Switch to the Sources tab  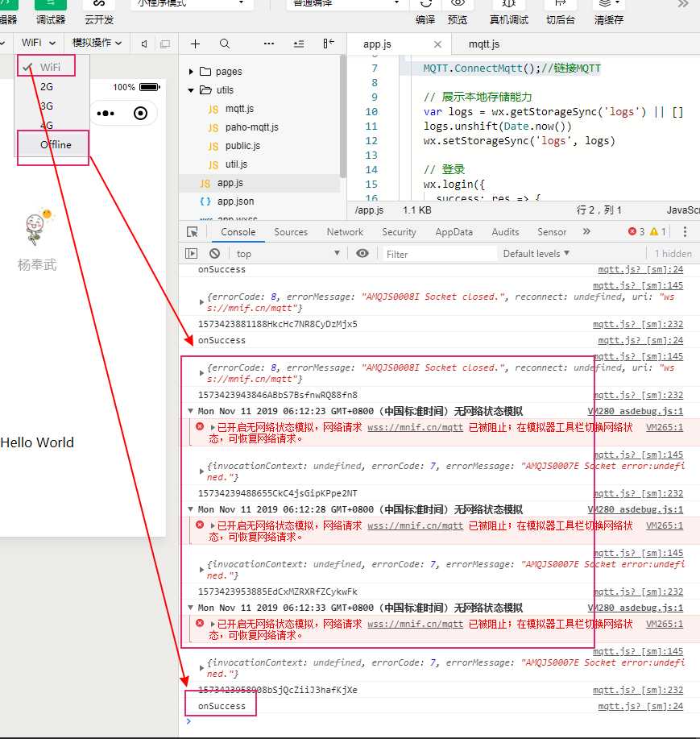coord(291,232)
